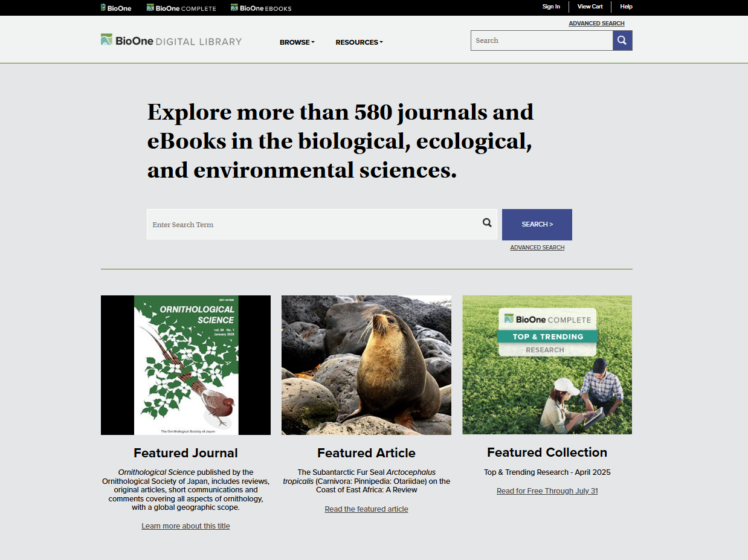Screen dimensions: 748x560
Task: Open the BioOne Complete top-bar link
Action: [181, 8]
